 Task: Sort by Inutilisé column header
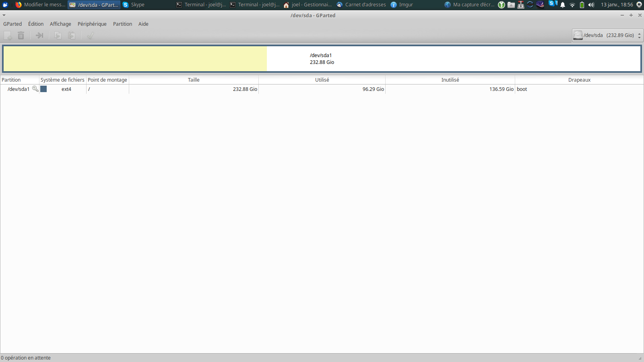coord(450,80)
